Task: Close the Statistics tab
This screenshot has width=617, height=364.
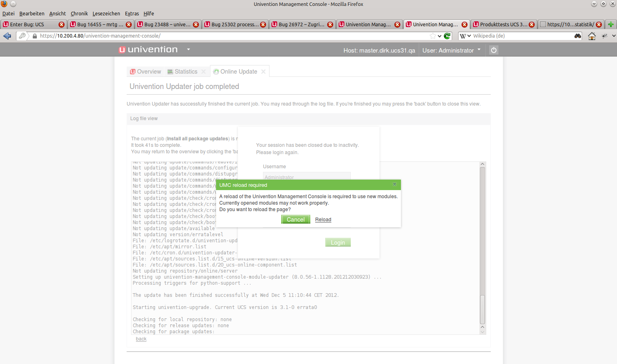Action: point(204,72)
